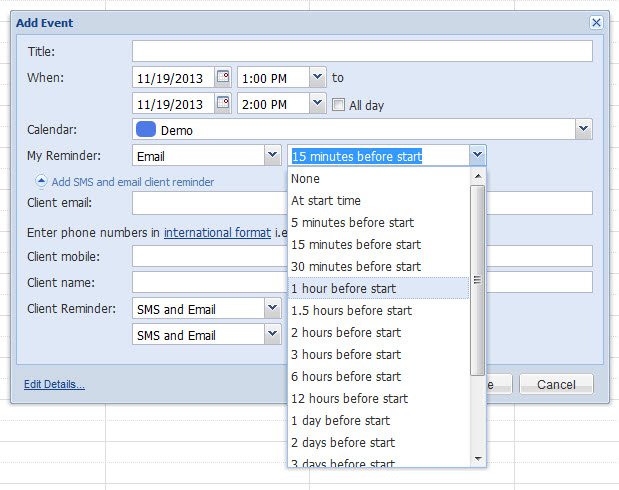Click Add SMS and email client reminder link
This screenshot has height=490, width=619.
coord(133,182)
